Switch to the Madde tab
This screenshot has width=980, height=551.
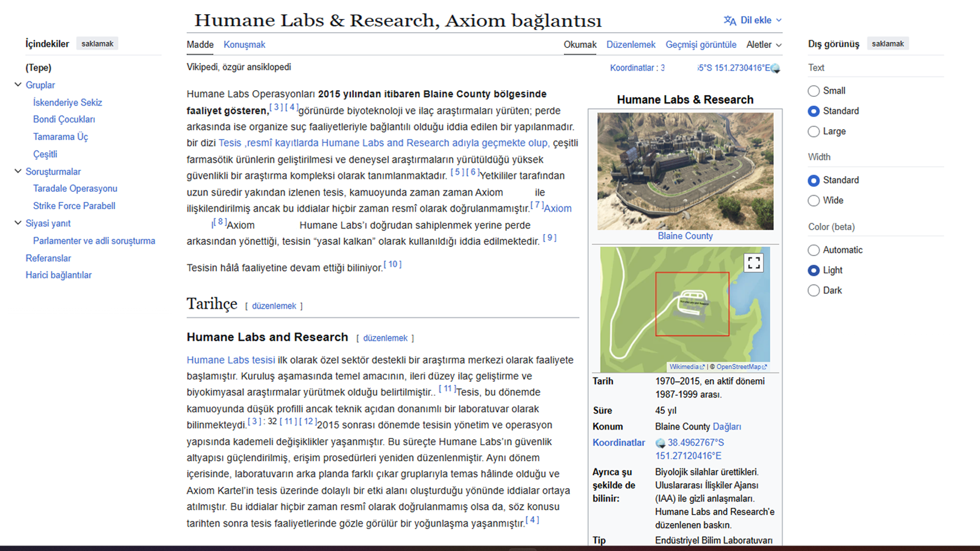[200, 45]
